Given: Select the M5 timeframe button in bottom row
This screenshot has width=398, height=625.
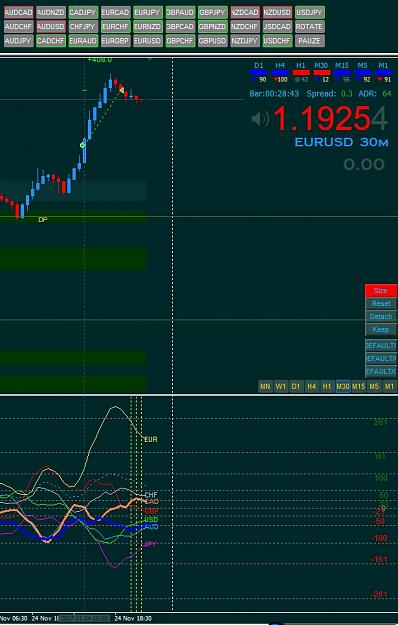Looking at the screenshot, I should pyautogui.click(x=374, y=386).
